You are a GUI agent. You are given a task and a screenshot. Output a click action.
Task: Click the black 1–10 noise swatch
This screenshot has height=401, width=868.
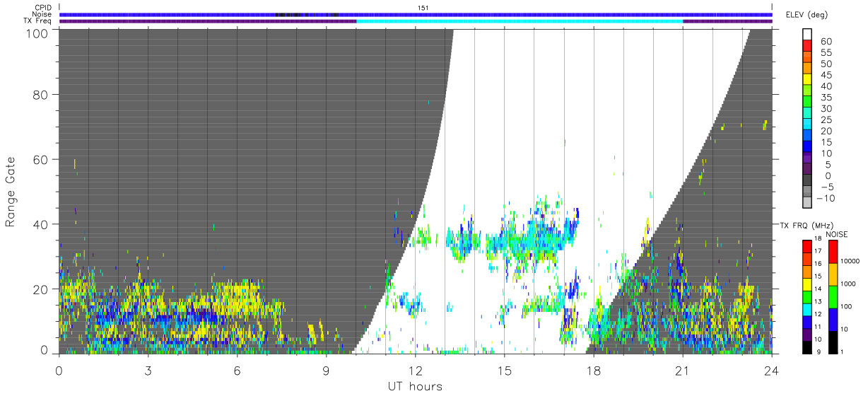pyautogui.click(x=833, y=341)
